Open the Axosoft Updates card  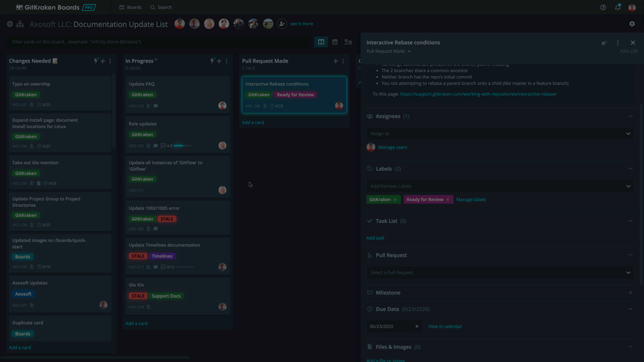coord(60,294)
